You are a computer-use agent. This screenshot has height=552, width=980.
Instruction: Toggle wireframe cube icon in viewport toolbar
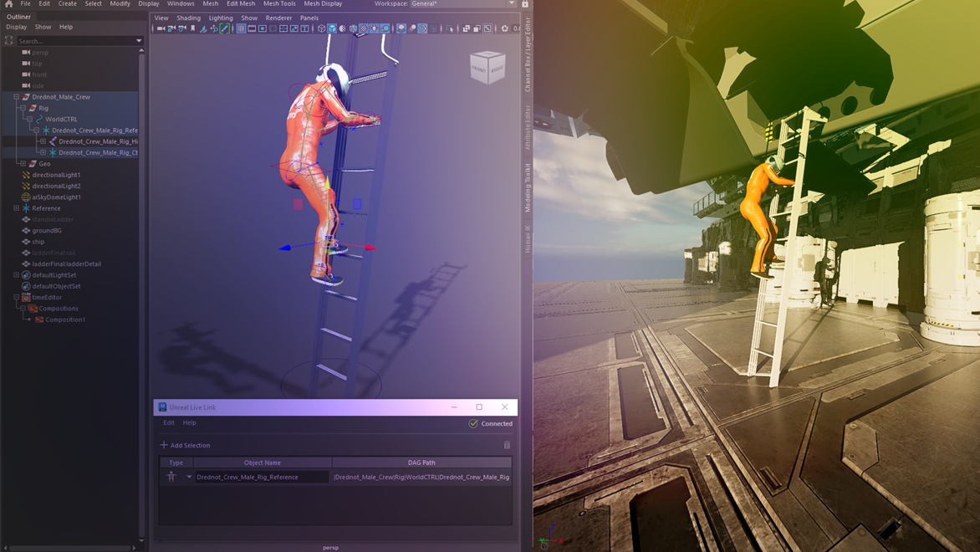321,28
